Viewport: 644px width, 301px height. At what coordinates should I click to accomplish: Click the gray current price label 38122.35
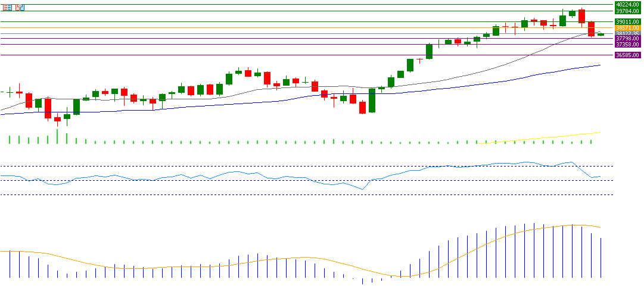click(x=627, y=33)
